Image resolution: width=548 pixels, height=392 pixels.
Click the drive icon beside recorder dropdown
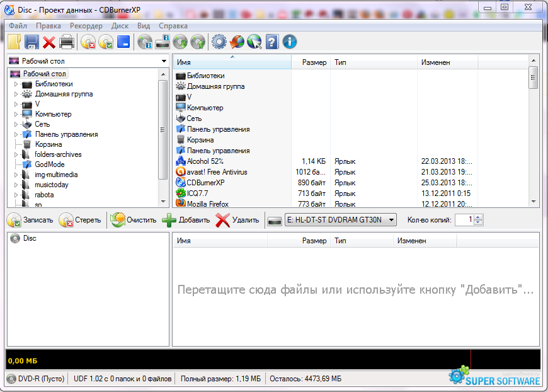[275, 221]
